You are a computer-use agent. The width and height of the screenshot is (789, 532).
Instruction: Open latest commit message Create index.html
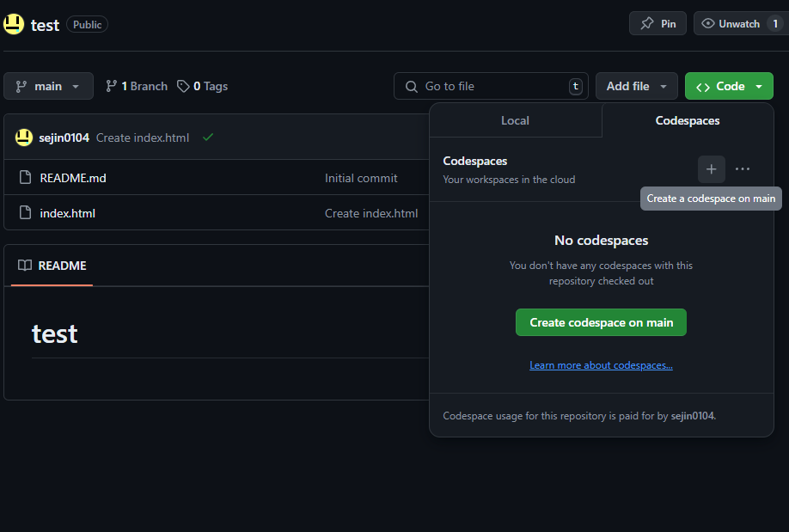tap(143, 138)
